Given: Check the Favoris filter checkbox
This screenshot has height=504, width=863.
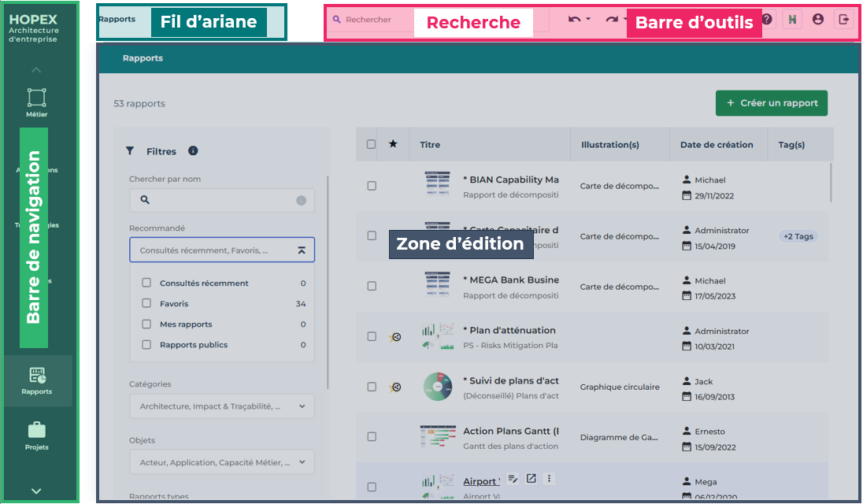Looking at the screenshot, I should 146,304.
